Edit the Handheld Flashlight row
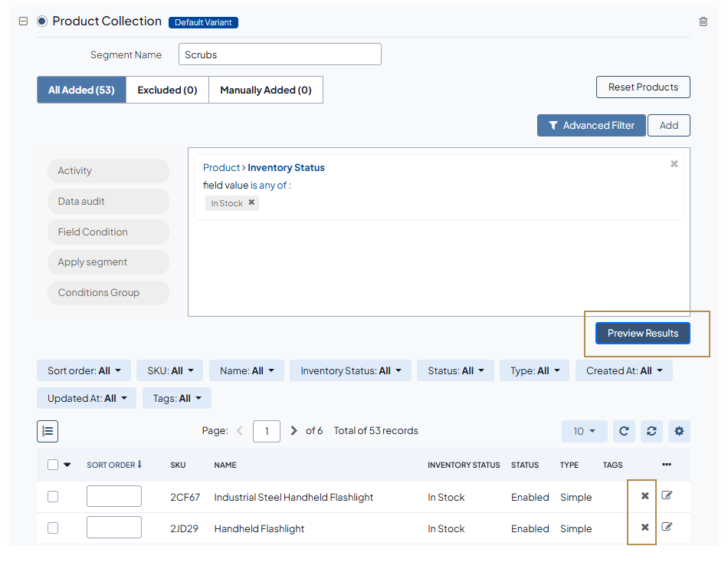Image resolution: width=728 pixels, height=569 pixels. (667, 528)
